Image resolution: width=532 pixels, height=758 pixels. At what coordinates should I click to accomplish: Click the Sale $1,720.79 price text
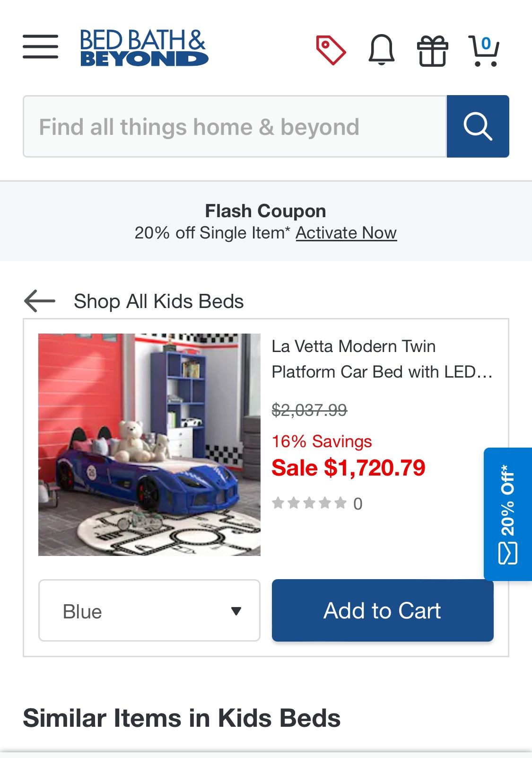click(349, 467)
